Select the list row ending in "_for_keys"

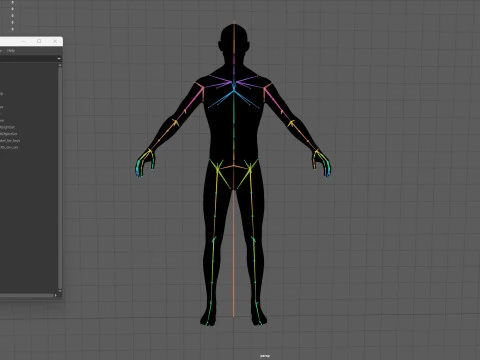[10, 141]
